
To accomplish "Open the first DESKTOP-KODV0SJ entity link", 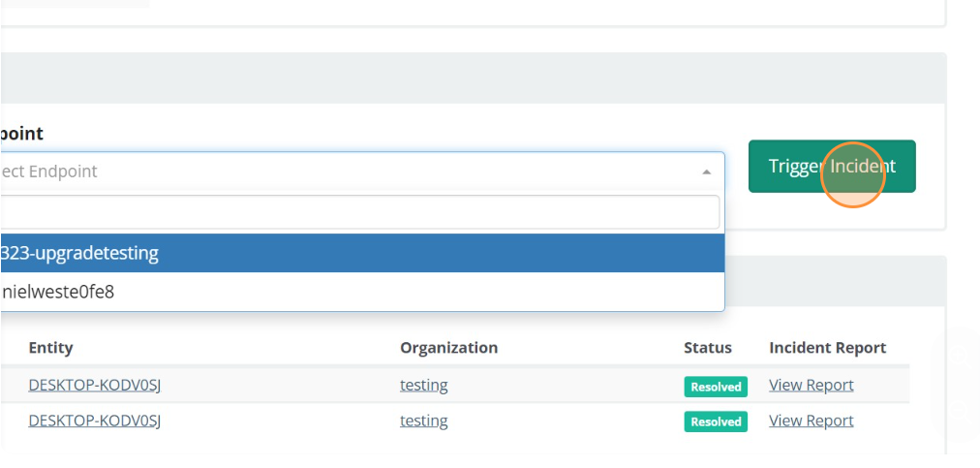I will tap(94, 385).
